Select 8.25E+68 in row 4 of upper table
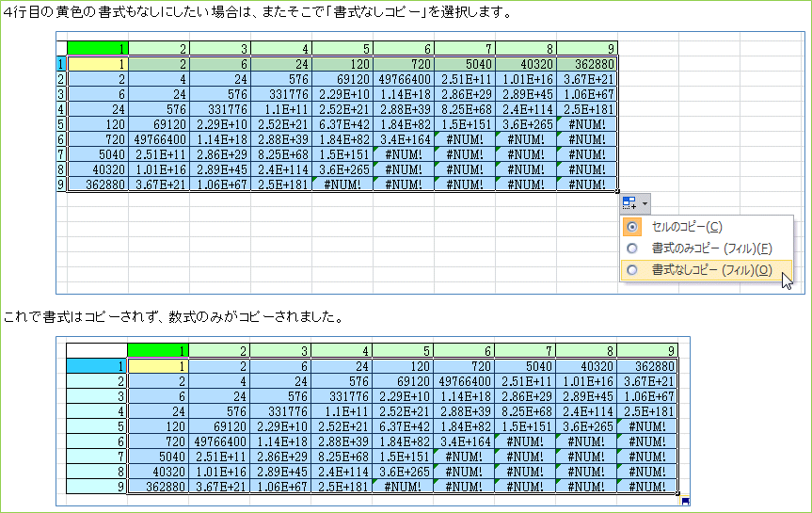812x513 pixels. 465,109
